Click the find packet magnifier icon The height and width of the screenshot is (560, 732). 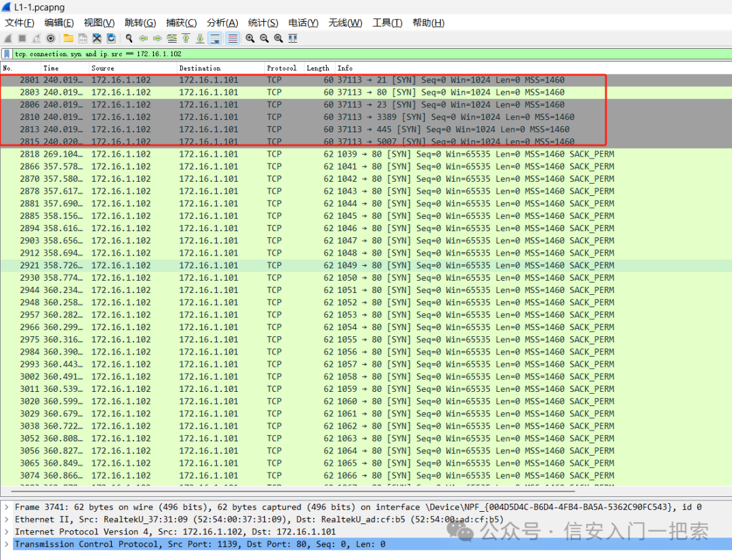129,38
